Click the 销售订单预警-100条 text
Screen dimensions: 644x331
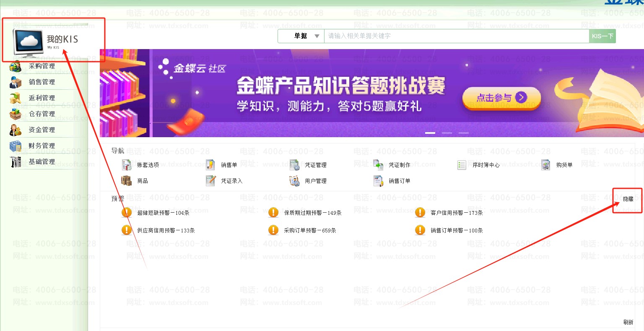click(x=457, y=231)
